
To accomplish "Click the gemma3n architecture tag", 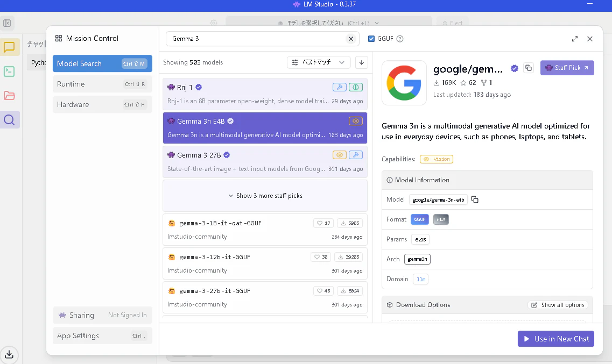I will [417, 259].
